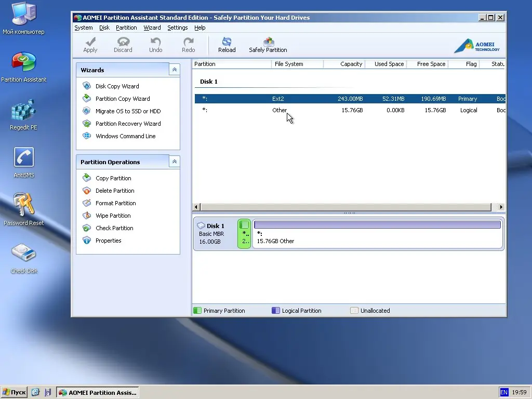Choose Wipe Partition operation
532x399 pixels.
113,216
